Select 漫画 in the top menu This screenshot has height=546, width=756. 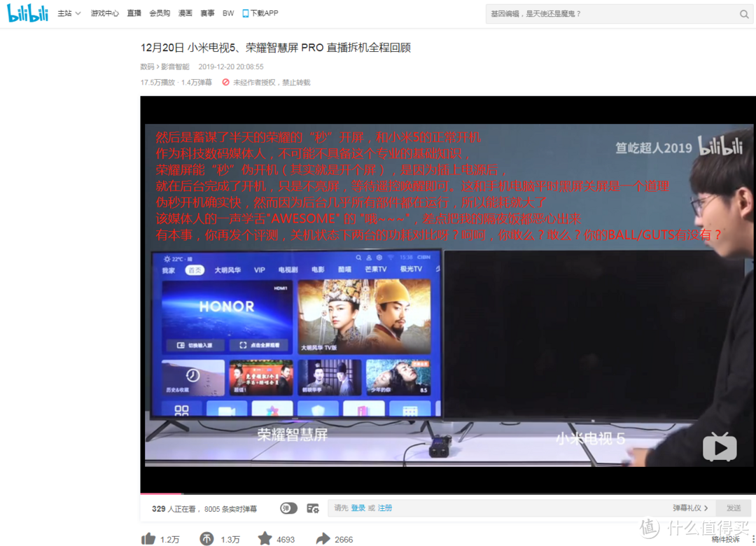[185, 13]
